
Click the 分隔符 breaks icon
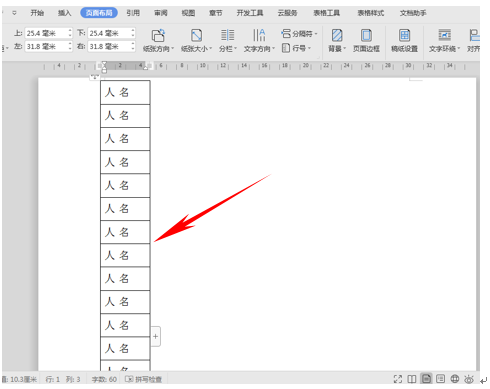[x=286, y=33]
